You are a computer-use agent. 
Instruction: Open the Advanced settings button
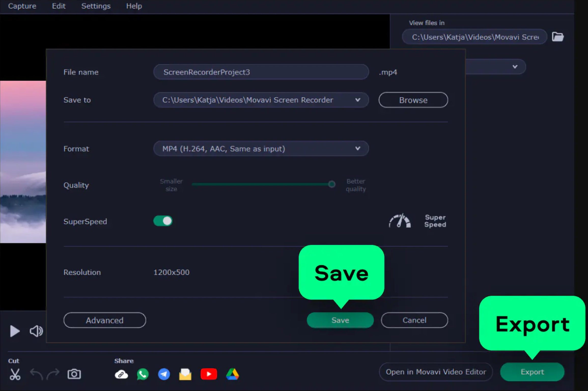point(105,320)
